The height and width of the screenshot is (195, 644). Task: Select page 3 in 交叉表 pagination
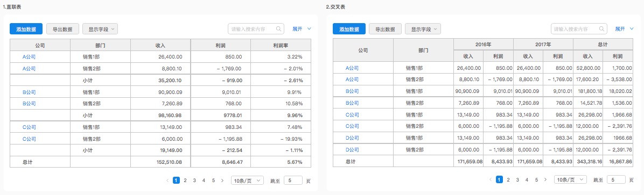(x=517, y=180)
